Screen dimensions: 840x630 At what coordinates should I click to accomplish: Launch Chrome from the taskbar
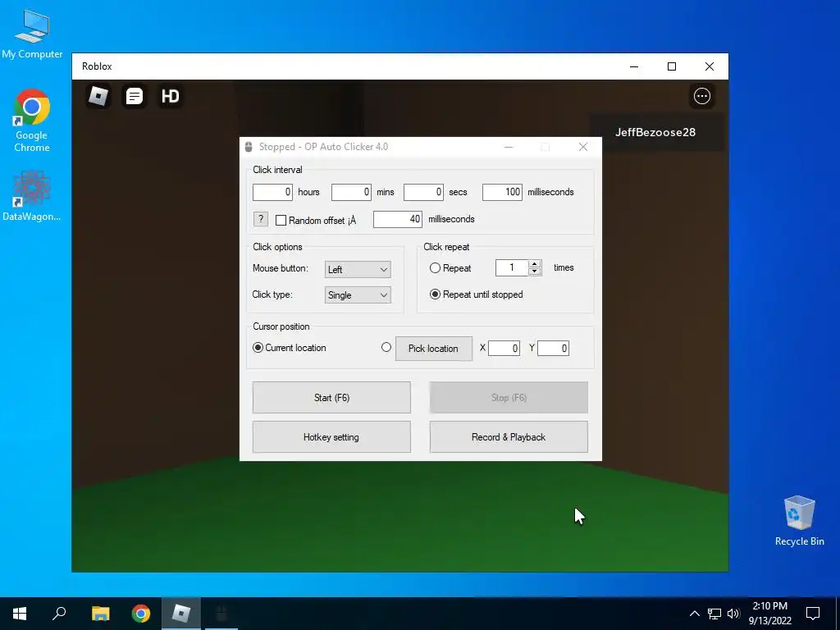pyautogui.click(x=141, y=614)
